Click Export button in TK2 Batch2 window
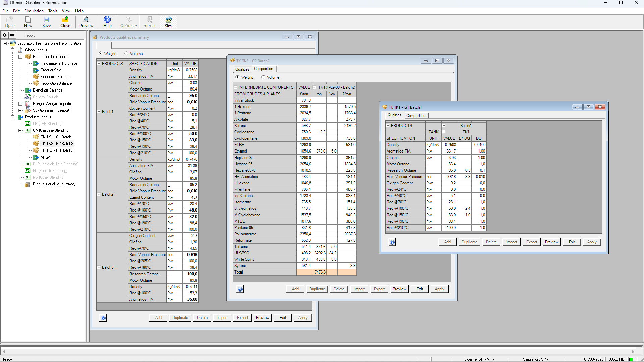 click(x=379, y=289)
